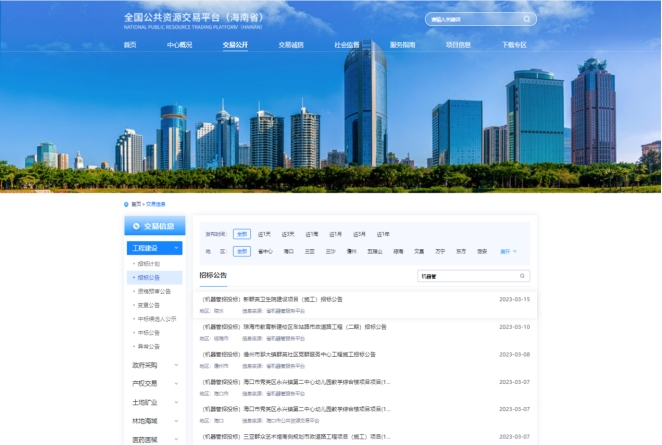Filter region by 省中心

click(265, 251)
